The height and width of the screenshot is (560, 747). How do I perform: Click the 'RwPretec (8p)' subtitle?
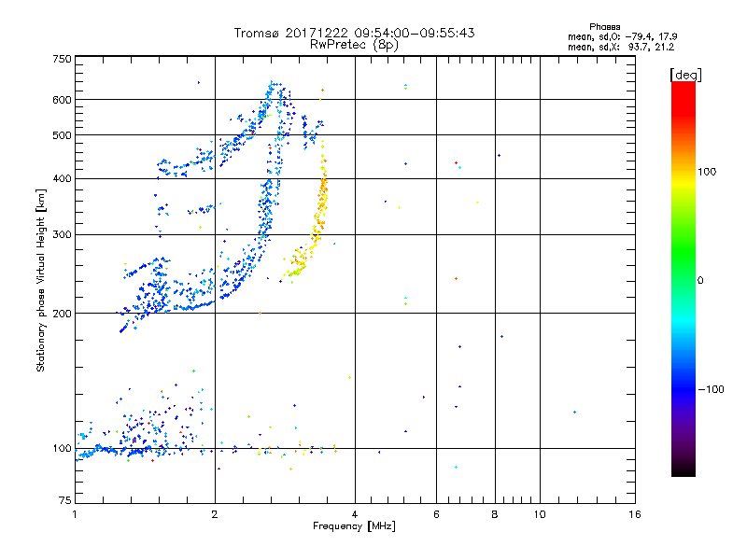(354, 45)
